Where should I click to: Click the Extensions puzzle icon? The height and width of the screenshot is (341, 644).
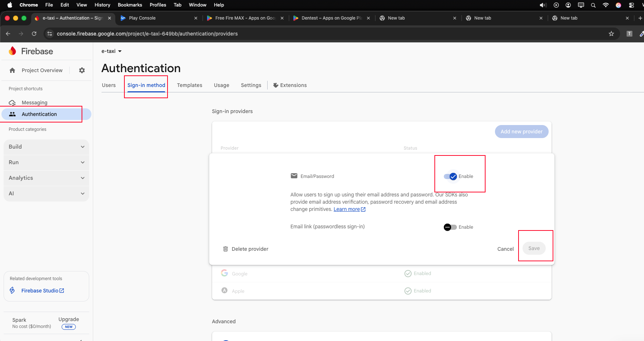point(276,85)
